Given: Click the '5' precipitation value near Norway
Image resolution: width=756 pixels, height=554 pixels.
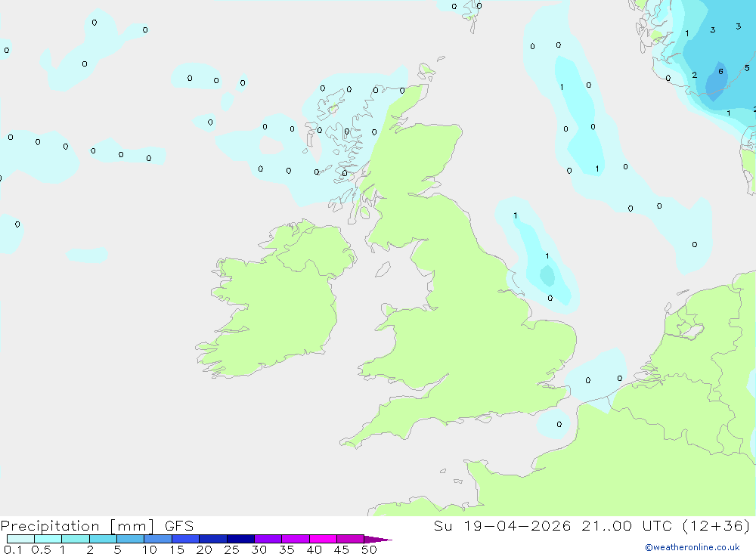Looking at the screenshot, I should 747,68.
